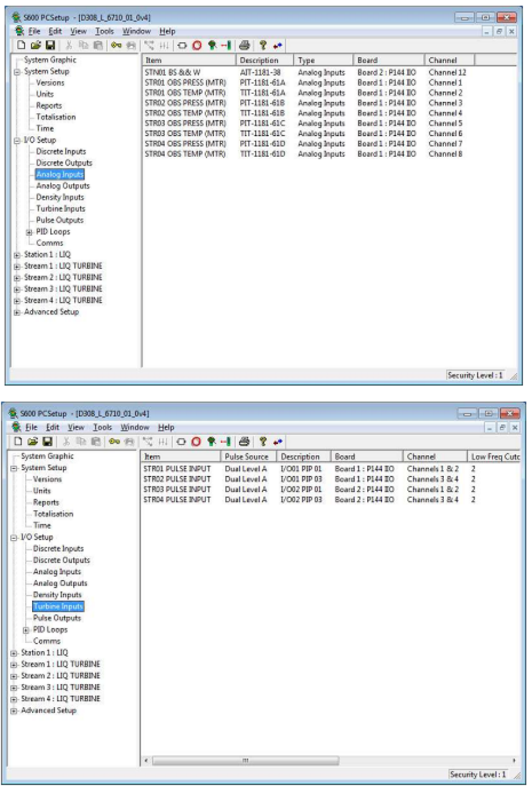The height and width of the screenshot is (786, 532).
Task: Sort by Channel column header in top window
Action: (x=450, y=60)
